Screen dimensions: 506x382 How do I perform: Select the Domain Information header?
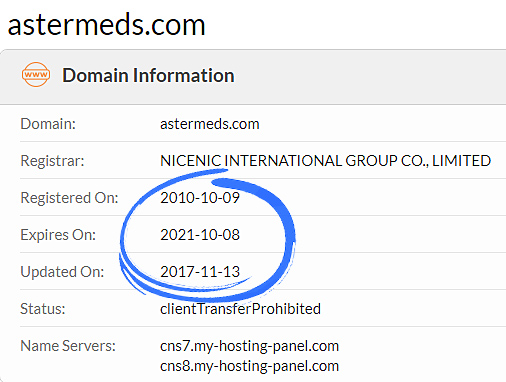(148, 75)
